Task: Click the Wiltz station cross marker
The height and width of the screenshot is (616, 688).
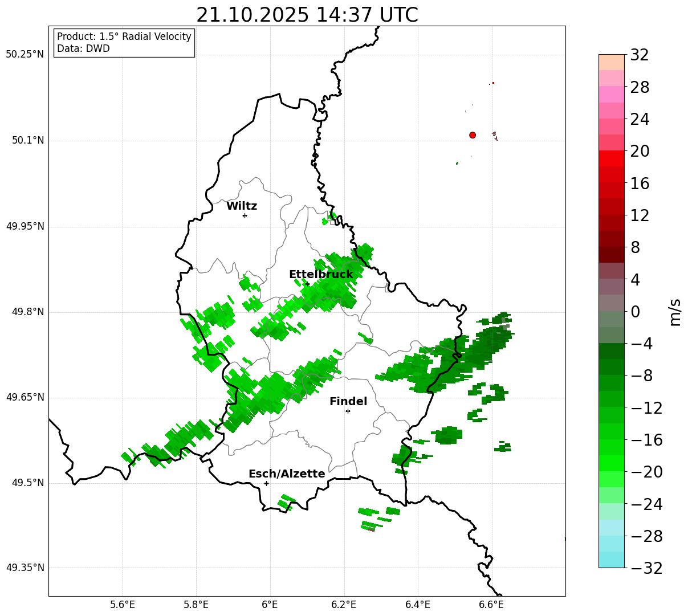Action: [245, 215]
